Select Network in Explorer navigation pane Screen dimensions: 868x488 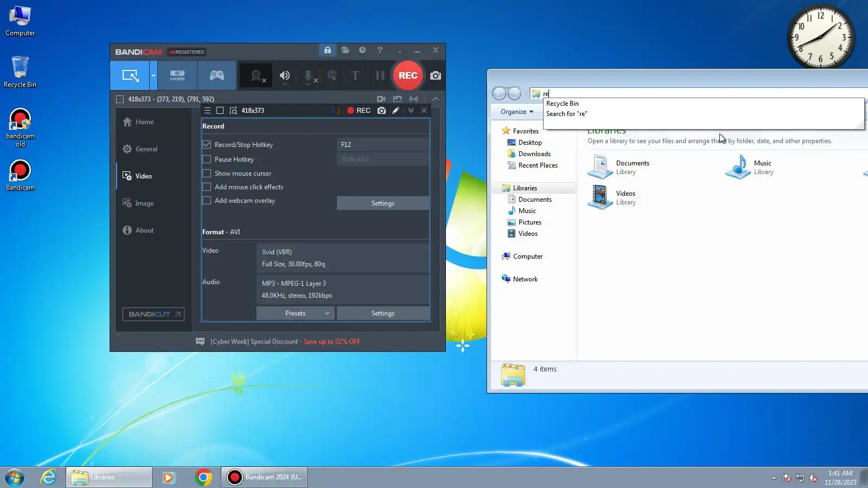click(x=525, y=279)
